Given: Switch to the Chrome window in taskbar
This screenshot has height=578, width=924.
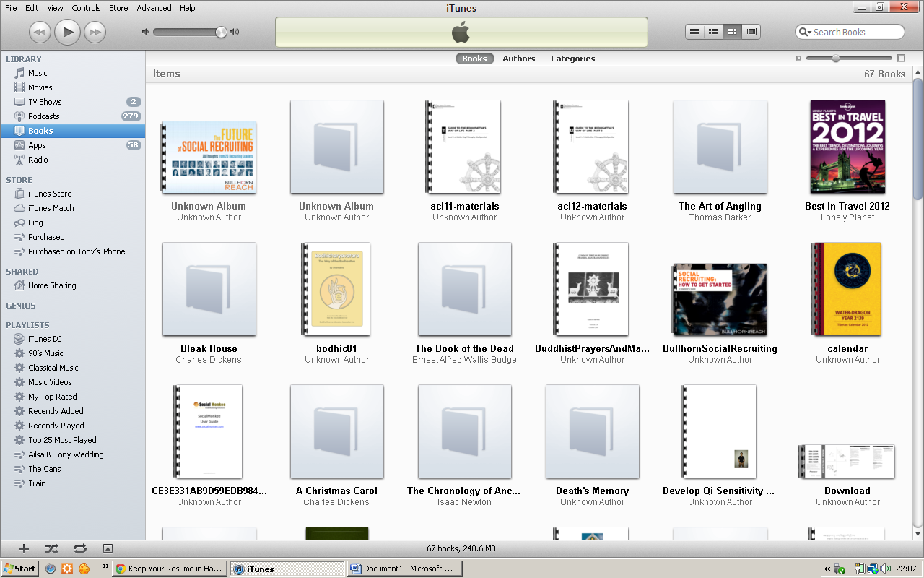Looking at the screenshot, I should tap(170, 569).
